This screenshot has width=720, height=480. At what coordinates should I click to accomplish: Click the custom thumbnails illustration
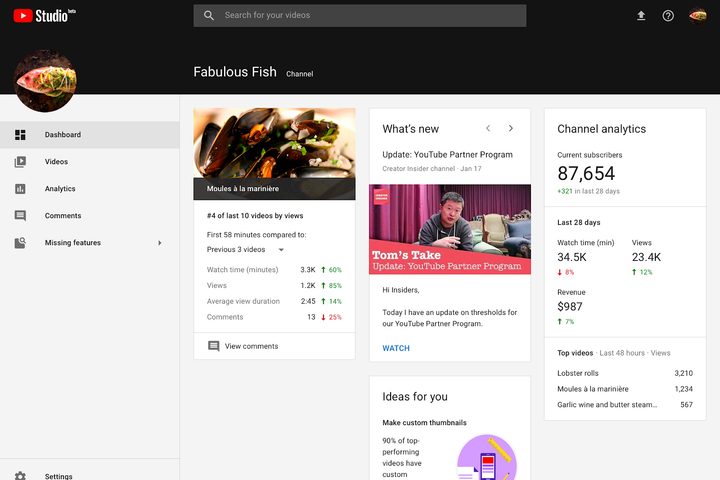tap(487, 457)
